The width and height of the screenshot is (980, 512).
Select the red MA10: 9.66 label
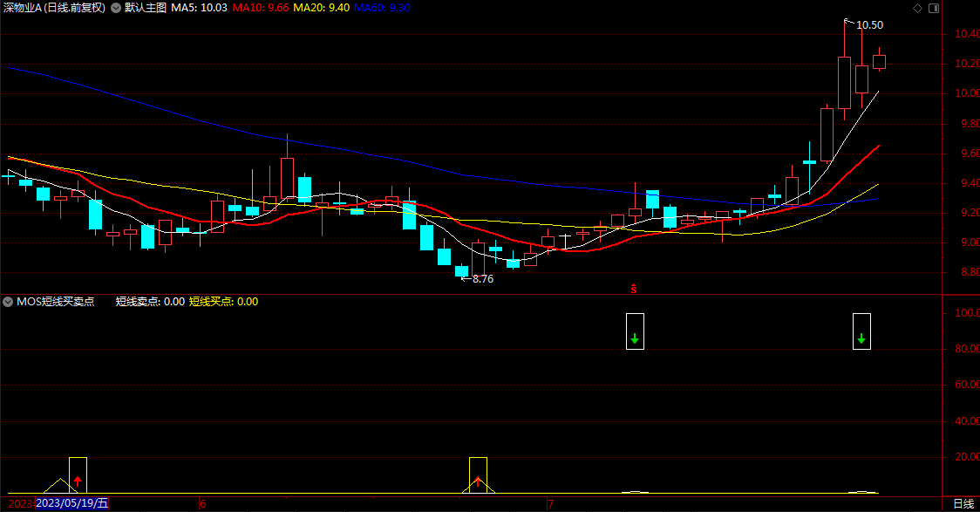261,8
